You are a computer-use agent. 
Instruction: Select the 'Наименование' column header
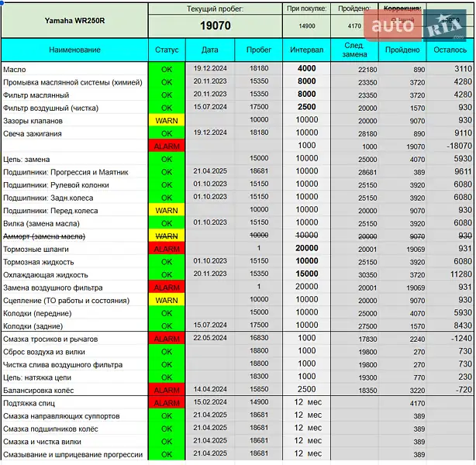tap(74, 50)
